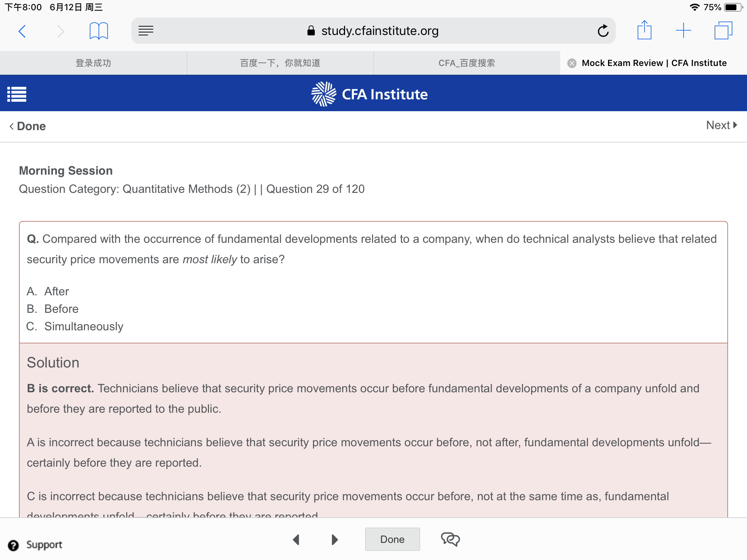Open the discussion chat bubbles icon
The width and height of the screenshot is (747, 560).
pyautogui.click(x=450, y=539)
